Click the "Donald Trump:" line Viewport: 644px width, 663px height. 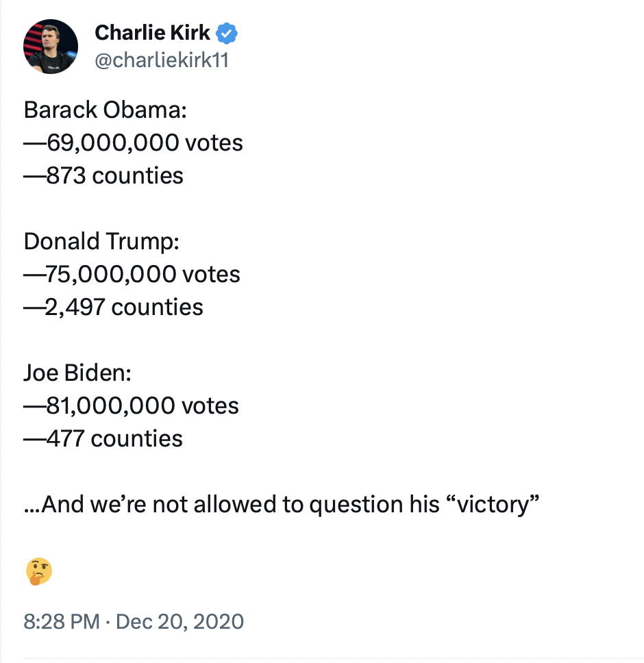tap(105, 241)
